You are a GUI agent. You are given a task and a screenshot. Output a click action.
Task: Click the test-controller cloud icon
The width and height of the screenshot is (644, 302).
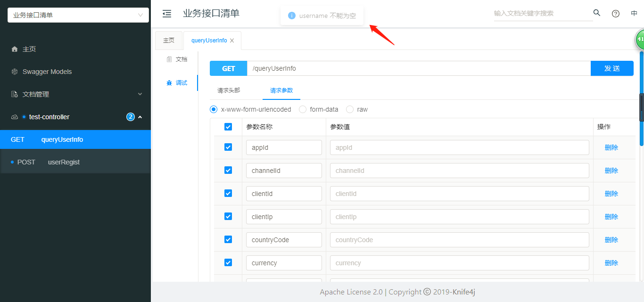pos(15,117)
